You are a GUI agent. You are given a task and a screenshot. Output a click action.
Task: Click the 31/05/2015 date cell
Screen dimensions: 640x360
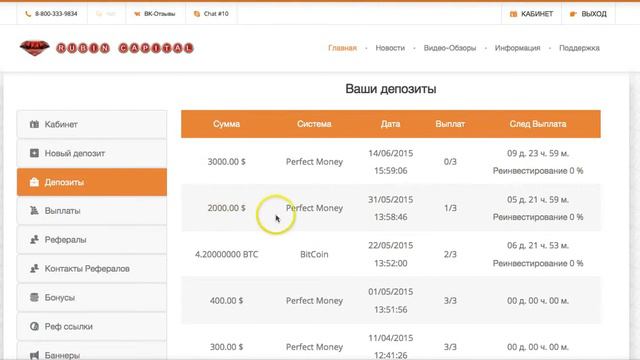click(391, 200)
